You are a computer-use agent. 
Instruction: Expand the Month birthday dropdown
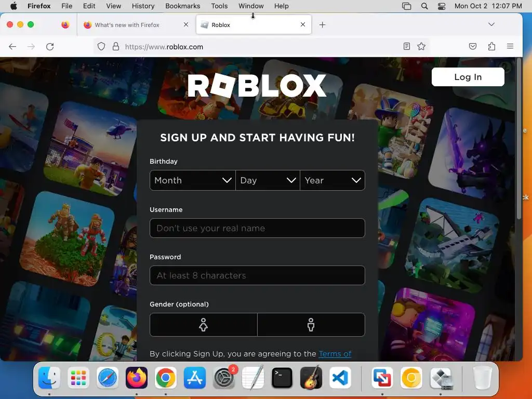tap(193, 180)
